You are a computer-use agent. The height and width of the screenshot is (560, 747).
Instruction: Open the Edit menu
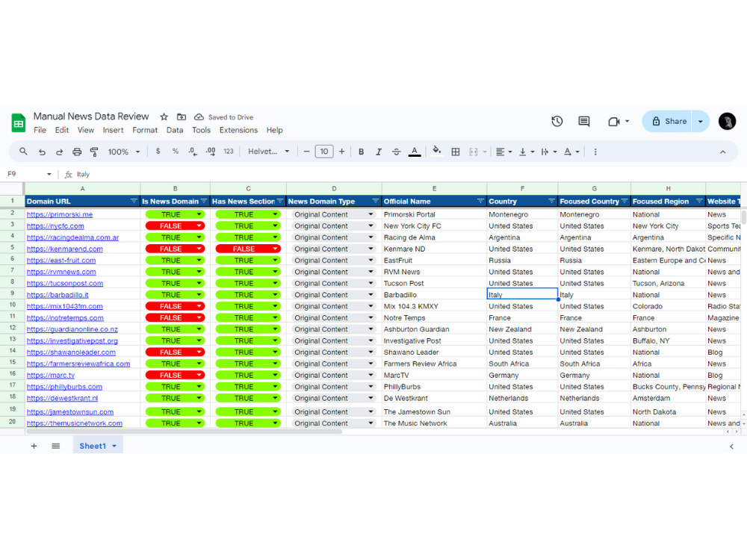click(62, 130)
